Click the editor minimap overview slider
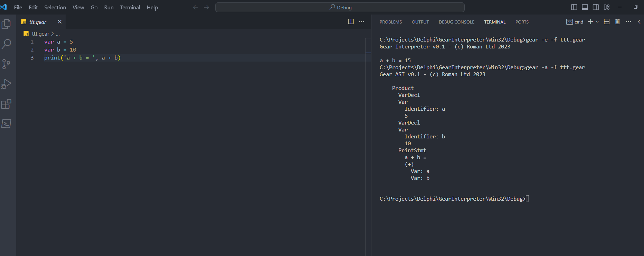Screen dimensions: 644x256 click(368, 48)
